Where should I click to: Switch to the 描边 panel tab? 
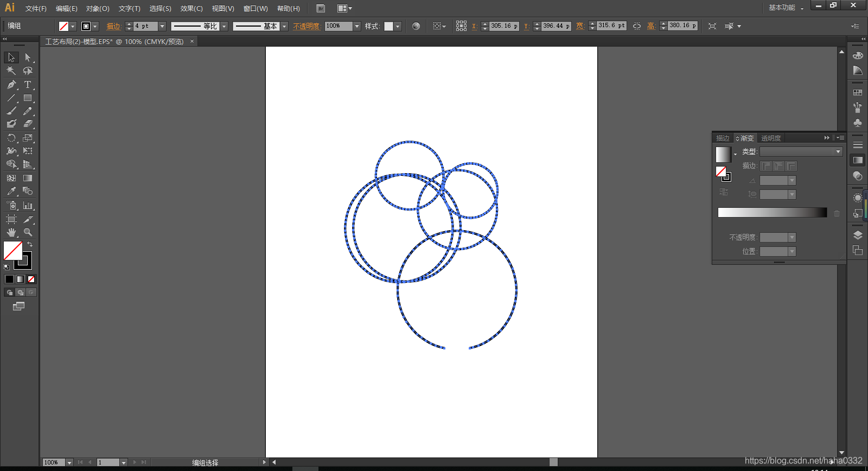(723, 138)
